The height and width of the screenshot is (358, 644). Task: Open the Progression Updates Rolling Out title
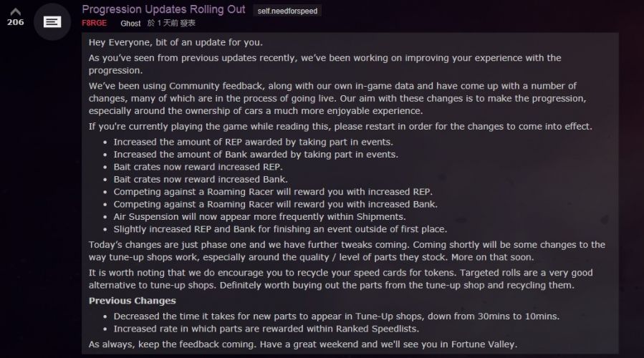pos(163,9)
